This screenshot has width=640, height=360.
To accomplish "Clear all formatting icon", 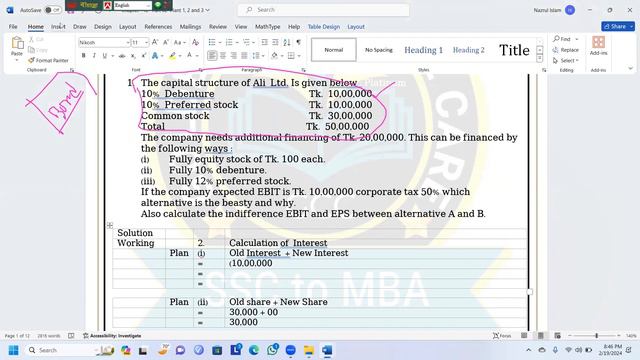I will click(x=196, y=42).
